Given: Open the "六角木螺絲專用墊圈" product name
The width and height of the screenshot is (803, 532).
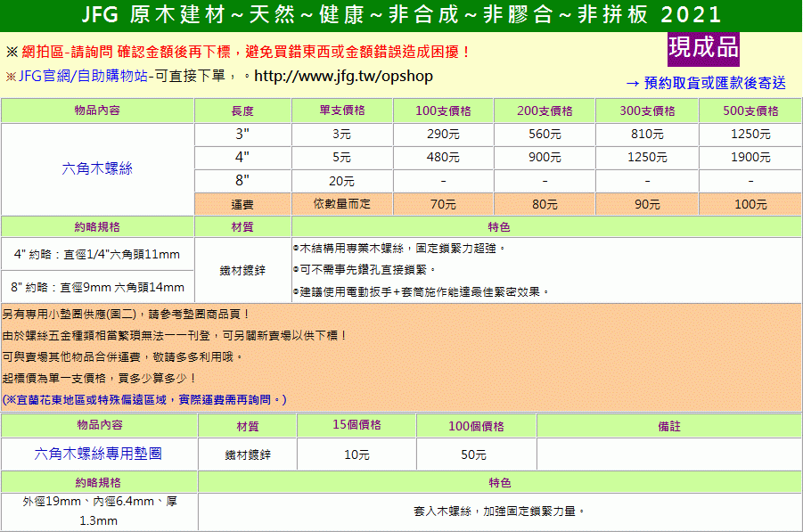Looking at the screenshot, I should (x=98, y=454).
